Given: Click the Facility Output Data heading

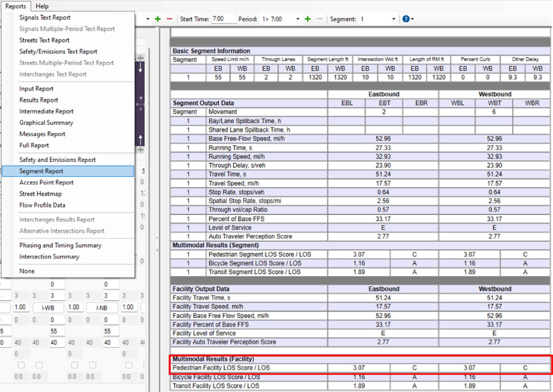Looking at the screenshot, I should click(x=201, y=289).
